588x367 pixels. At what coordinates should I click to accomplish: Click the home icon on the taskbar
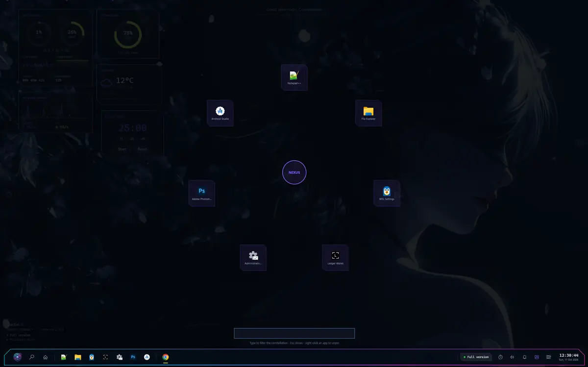coord(45,357)
